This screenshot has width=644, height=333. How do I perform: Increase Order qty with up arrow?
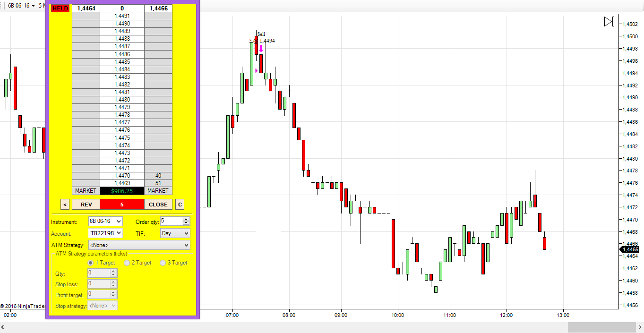click(186, 219)
